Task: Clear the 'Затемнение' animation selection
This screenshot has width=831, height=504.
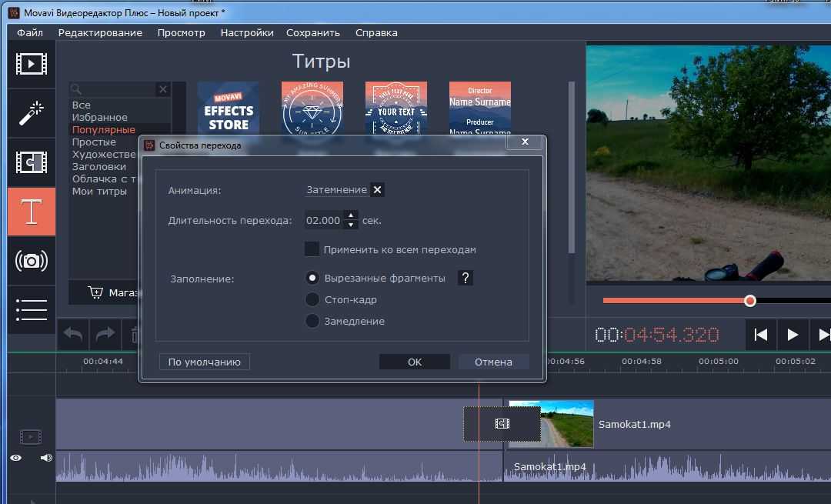Action: 377,190
